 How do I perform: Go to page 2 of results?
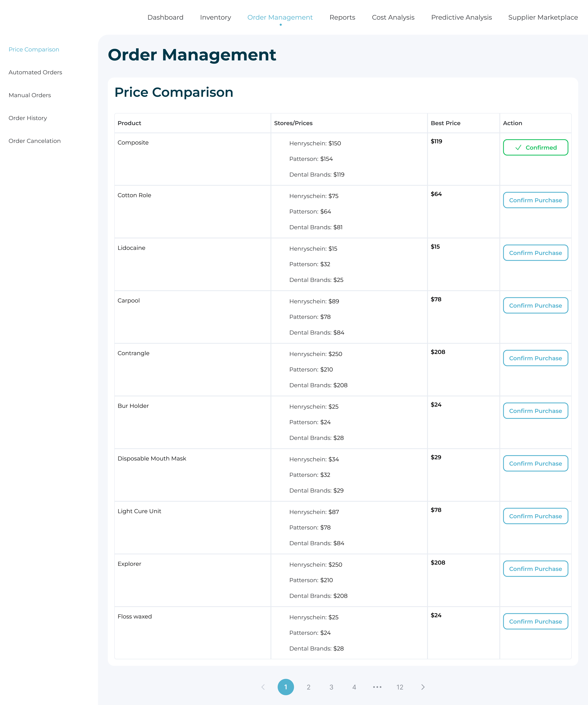click(308, 687)
